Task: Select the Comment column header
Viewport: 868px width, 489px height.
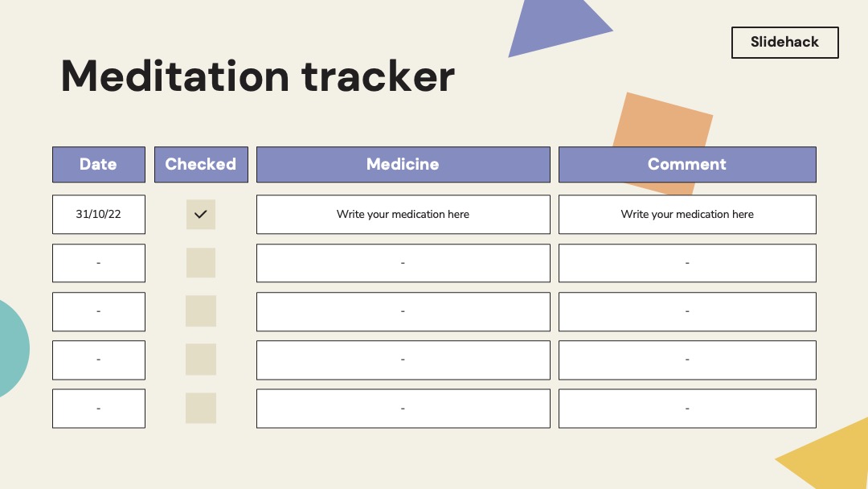Action: [x=687, y=165]
